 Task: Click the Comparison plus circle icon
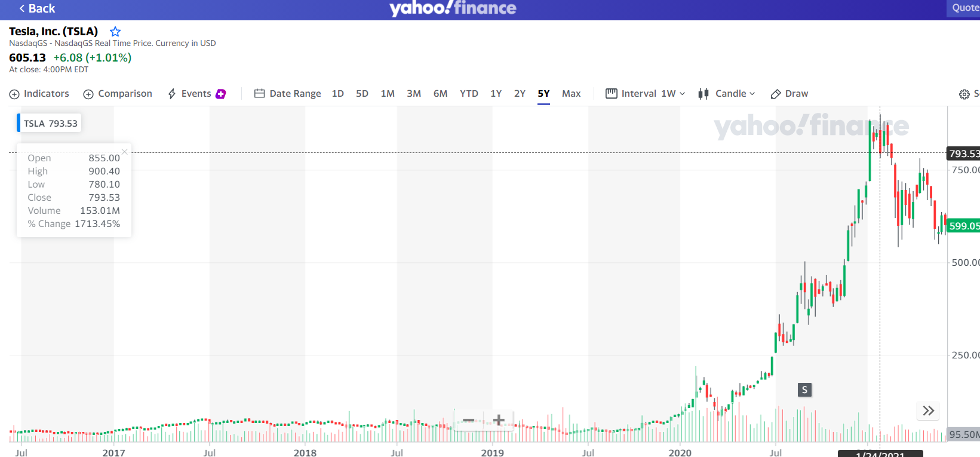click(x=88, y=94)
